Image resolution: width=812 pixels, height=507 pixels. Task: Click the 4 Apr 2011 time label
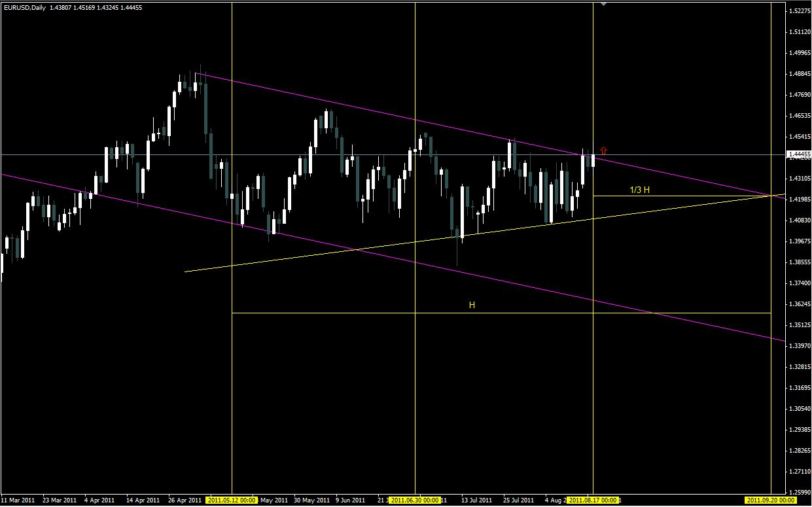point(99,500)
